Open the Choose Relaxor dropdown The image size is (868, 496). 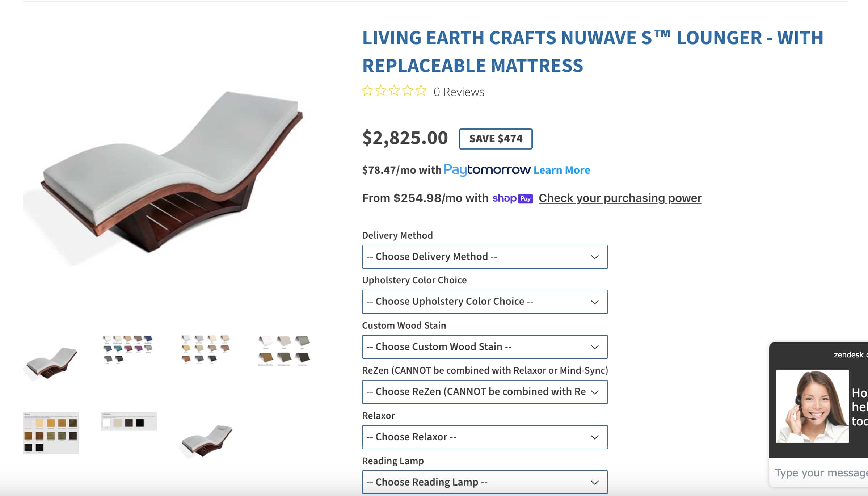(x=485, y=437)
